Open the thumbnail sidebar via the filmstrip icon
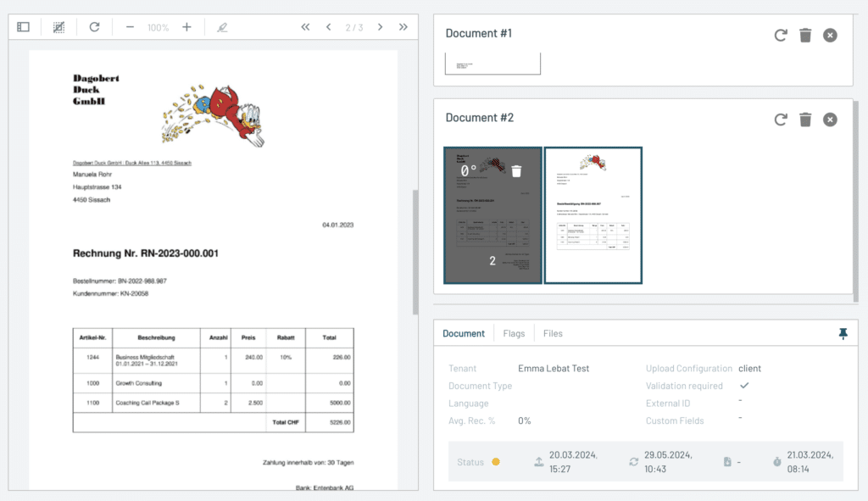The image size is (868, 501). 23,26
